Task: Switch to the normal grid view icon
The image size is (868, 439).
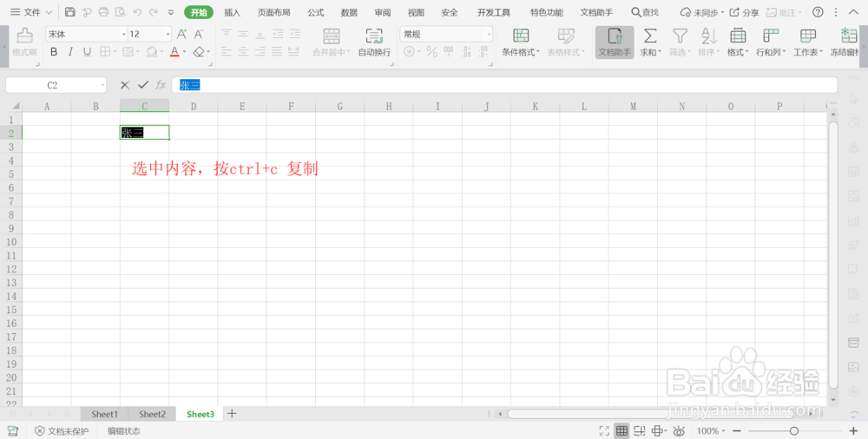Action: tap(621, 430)
